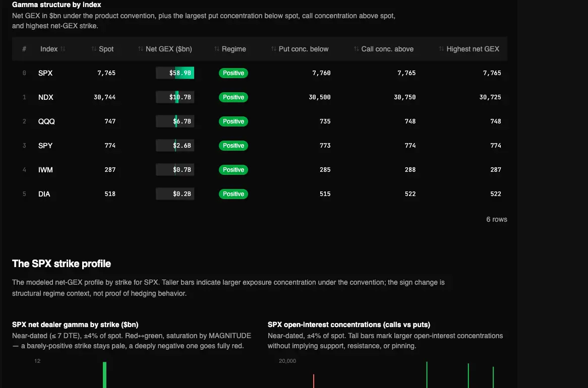Select the SPY index row label
This screenshot has height=388, width=588.
tap(45, 146)
